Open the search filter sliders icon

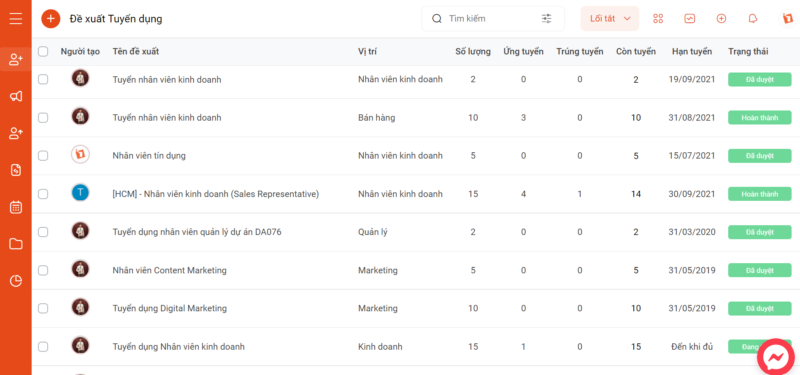pos(546,19)
